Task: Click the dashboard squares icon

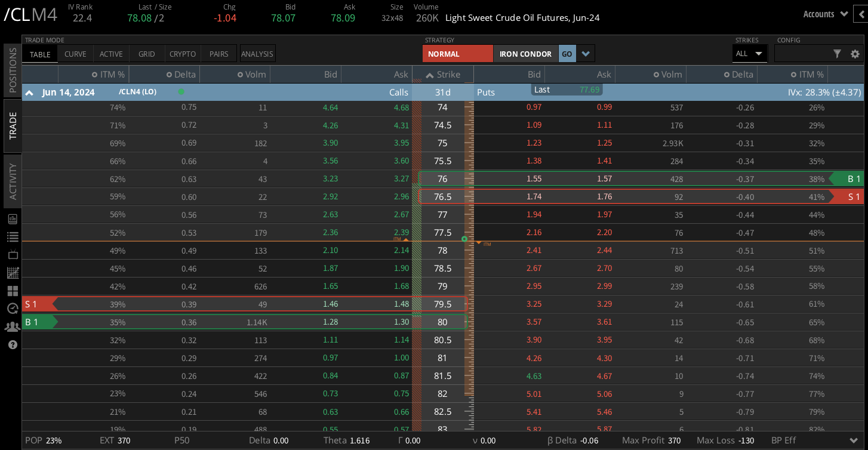Action: [x=12, y=291]
